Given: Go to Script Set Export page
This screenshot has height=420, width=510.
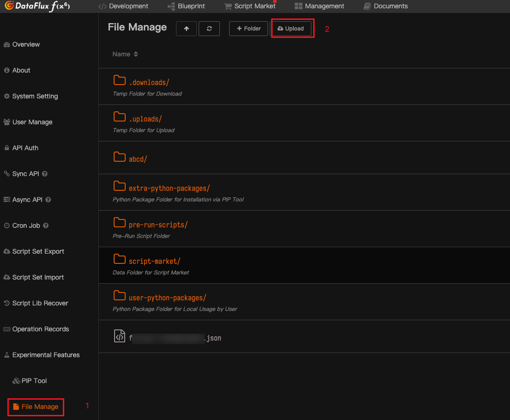Looking at the screenshot, I should pyautogui.click(x=38, y=251).
